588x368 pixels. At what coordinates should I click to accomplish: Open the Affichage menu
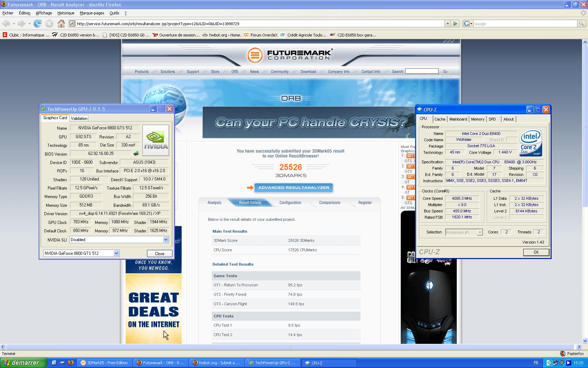(44, 13)
